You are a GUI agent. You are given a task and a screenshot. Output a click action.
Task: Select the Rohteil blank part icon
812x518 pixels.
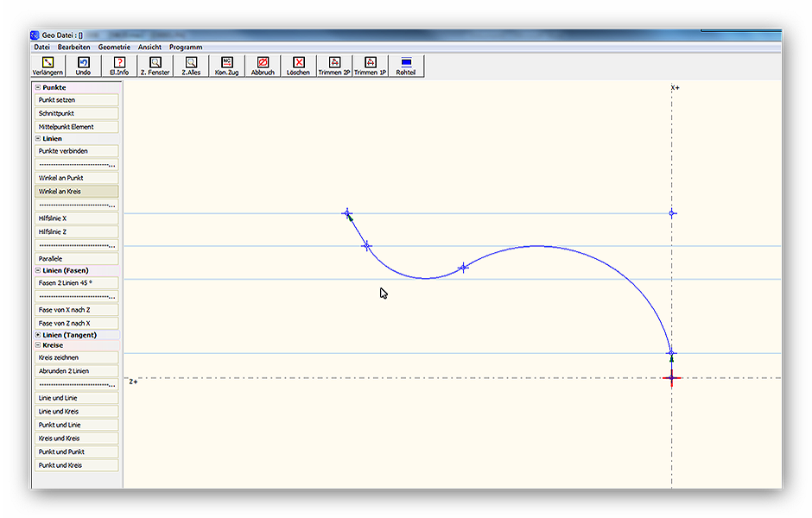[405, 63]
